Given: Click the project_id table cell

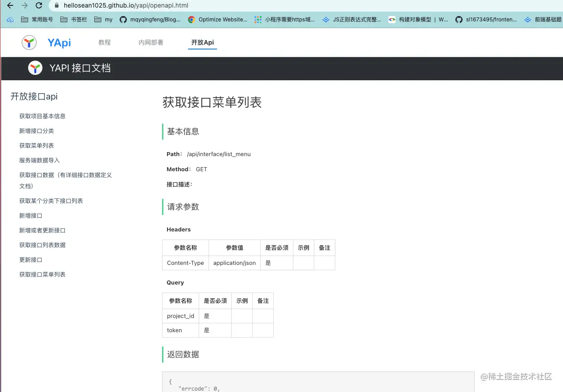Looking at the screenshot, I should 180,316.
